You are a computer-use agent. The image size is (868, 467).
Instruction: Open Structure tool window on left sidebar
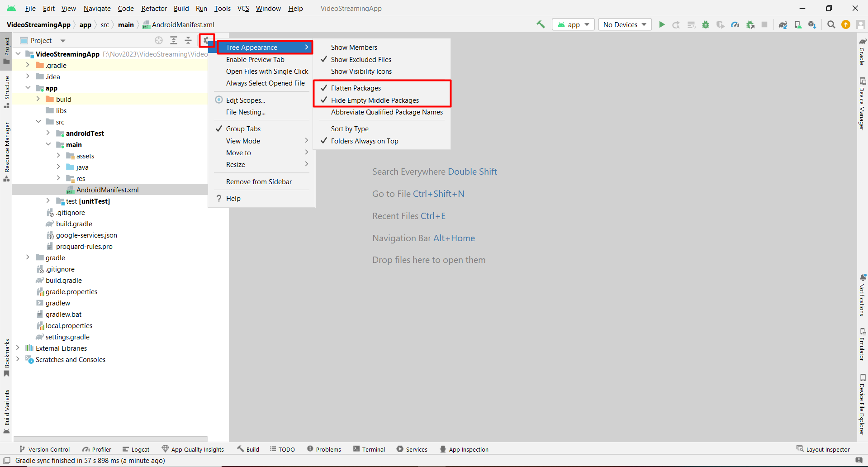[7, 92]
